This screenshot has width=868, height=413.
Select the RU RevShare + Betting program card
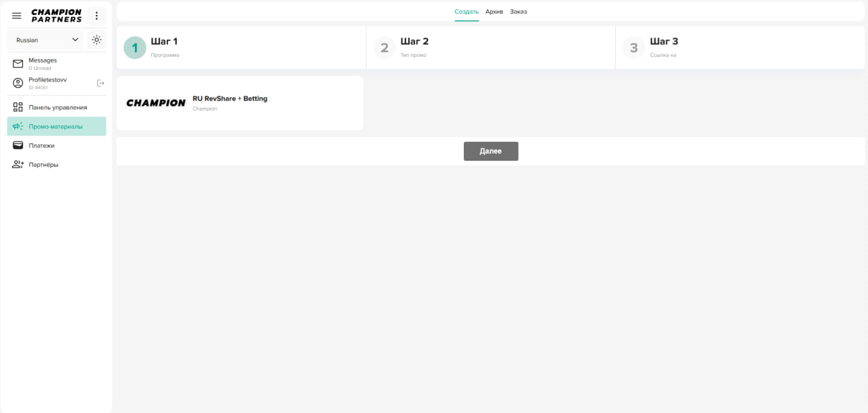coord(239,103)
